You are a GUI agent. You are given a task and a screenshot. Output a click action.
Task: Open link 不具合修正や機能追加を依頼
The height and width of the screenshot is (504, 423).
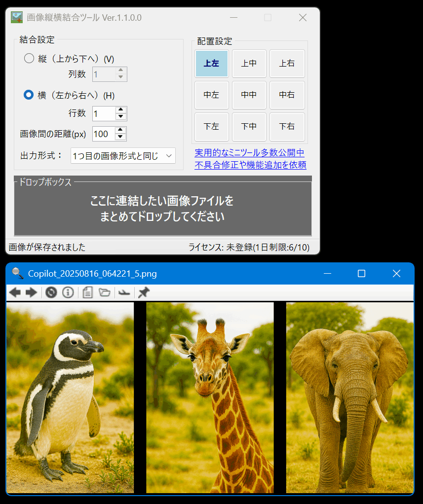250,165
